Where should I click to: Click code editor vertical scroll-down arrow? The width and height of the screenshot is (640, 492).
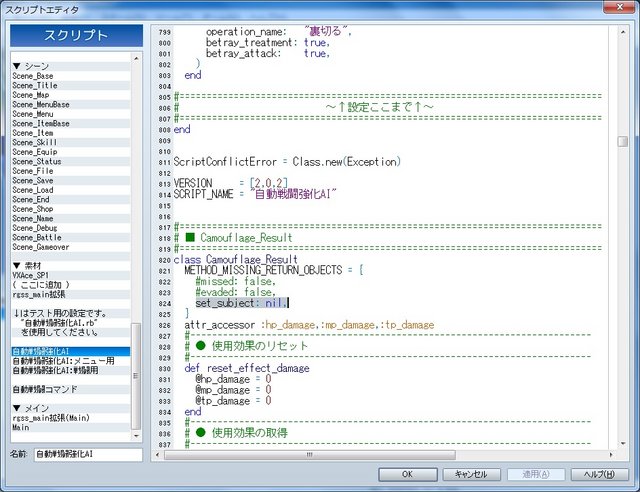[622, 443]
